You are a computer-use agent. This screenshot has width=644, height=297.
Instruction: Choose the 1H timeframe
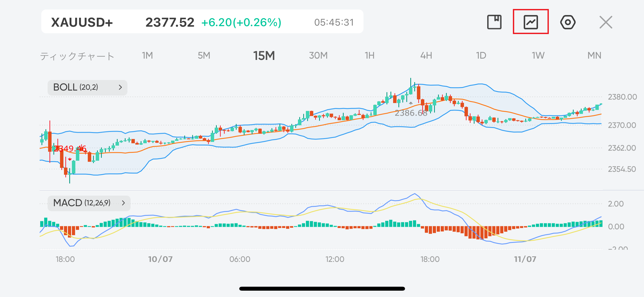[x=369, y=56]
